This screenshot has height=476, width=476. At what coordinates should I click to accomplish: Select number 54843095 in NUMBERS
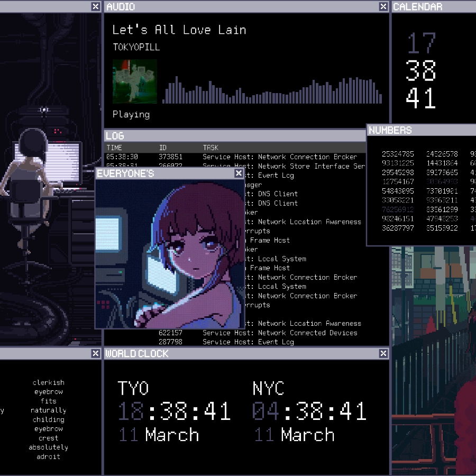tap(398, 191)
